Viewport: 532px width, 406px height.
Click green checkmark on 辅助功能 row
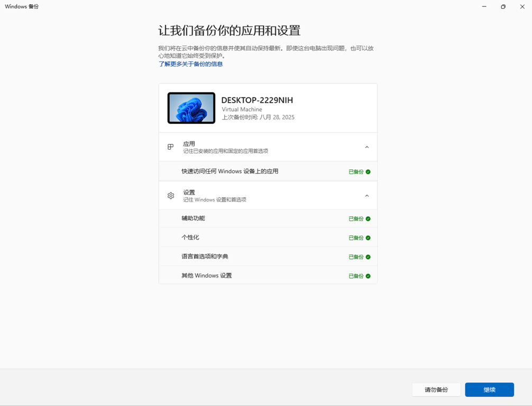368,219
